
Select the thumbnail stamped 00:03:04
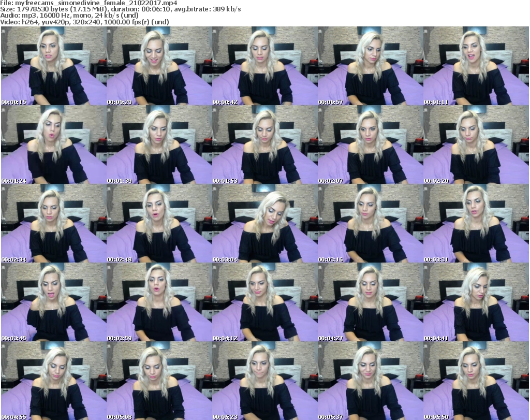click(264, 223)
